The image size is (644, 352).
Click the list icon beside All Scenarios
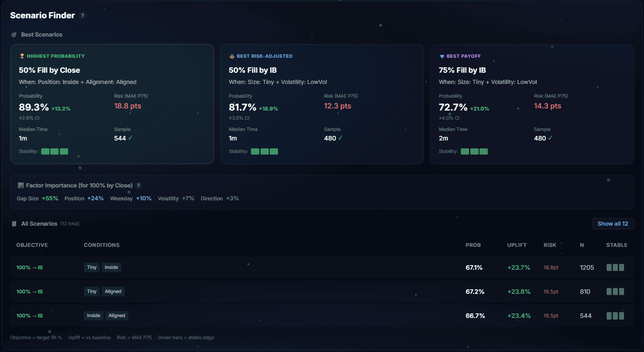coord(14,224)
